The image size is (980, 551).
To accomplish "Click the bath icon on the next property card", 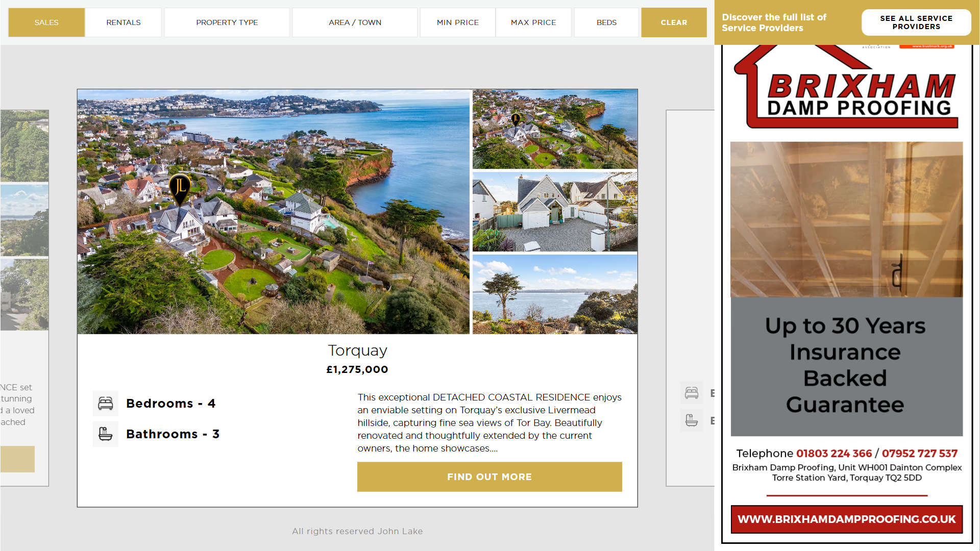I will click(692, 420).
